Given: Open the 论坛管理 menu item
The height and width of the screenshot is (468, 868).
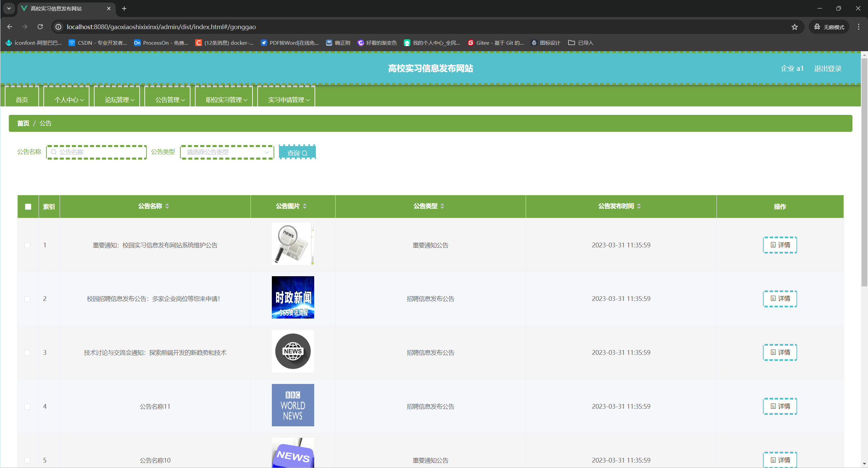Looking at the screenshot, I should click(x=119, y=100).
